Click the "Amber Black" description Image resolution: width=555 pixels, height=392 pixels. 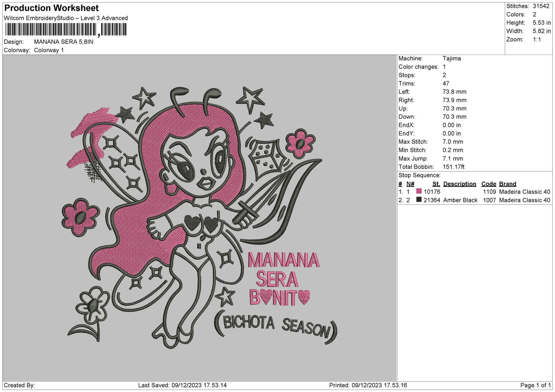[460, 200]
